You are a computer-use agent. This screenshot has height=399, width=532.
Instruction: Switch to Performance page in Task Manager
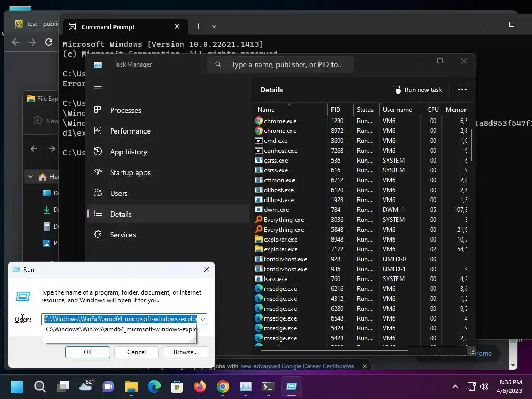click(168, 131)
